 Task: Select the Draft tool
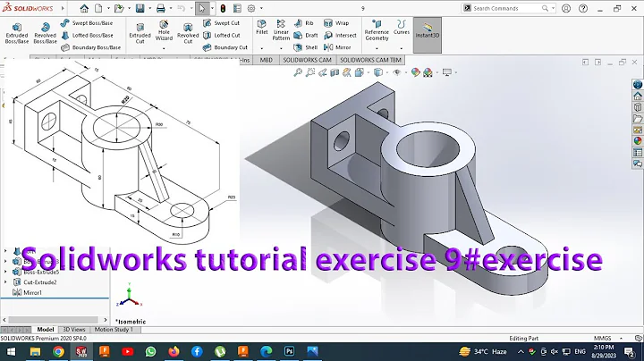tap(306, 35)
